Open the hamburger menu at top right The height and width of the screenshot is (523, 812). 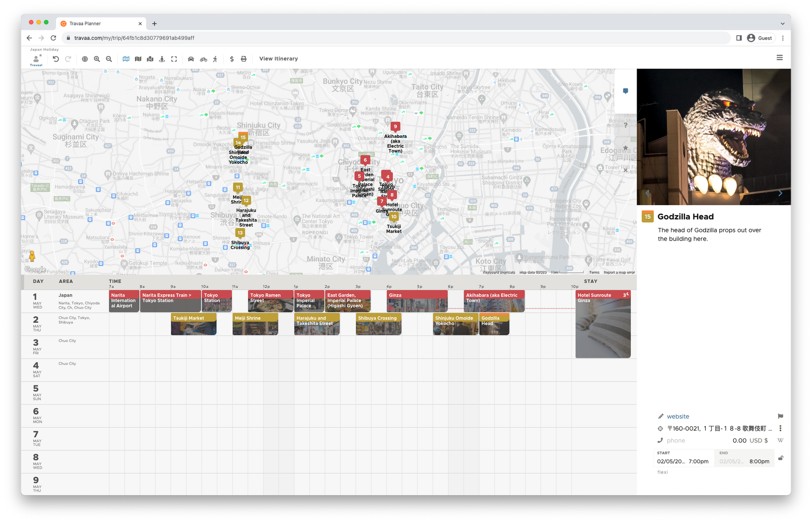[780, 58]
